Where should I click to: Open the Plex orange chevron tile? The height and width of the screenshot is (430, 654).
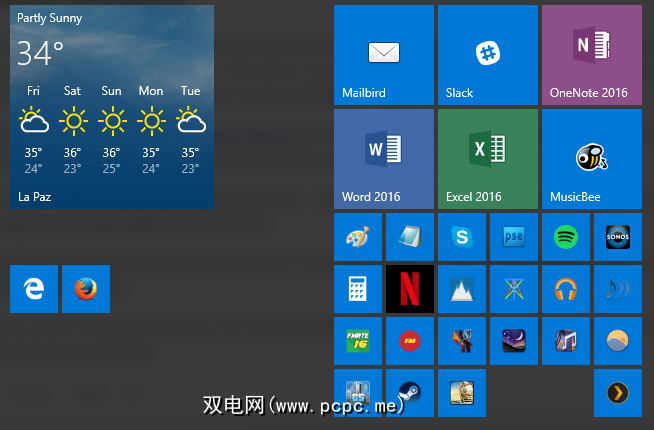[618, 393]
